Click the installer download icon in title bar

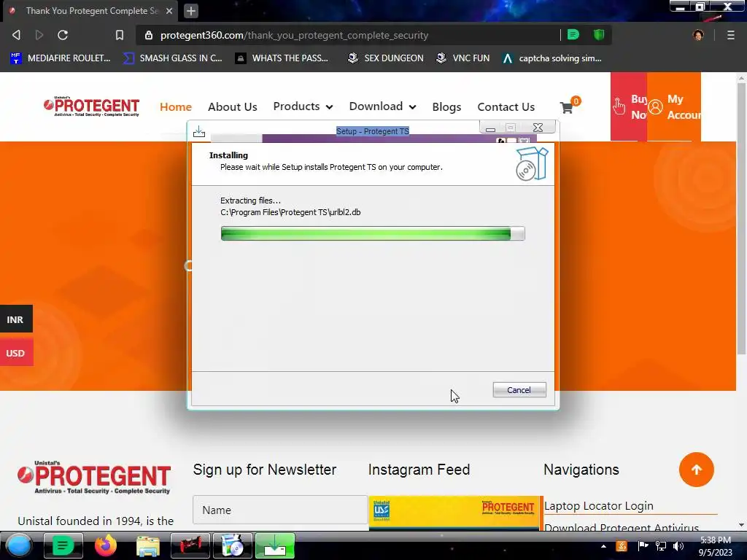[199, 131]
